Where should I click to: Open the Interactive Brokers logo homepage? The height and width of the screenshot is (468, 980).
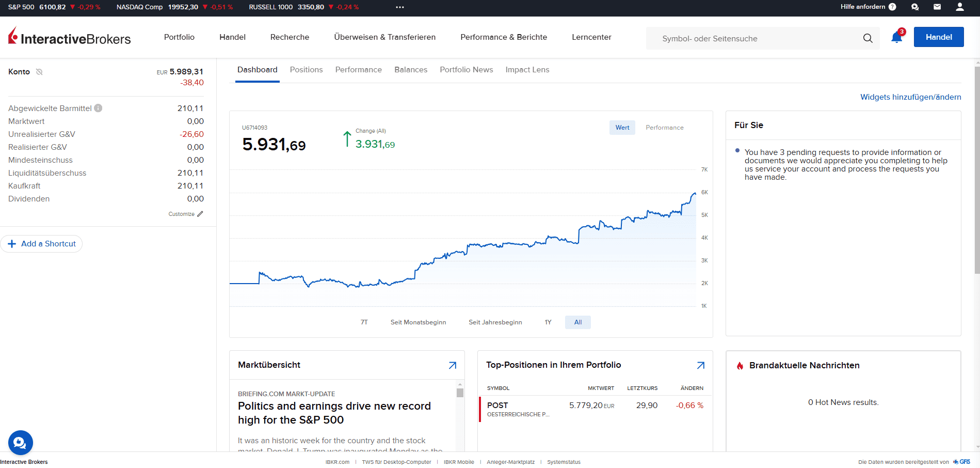point(70,37)
